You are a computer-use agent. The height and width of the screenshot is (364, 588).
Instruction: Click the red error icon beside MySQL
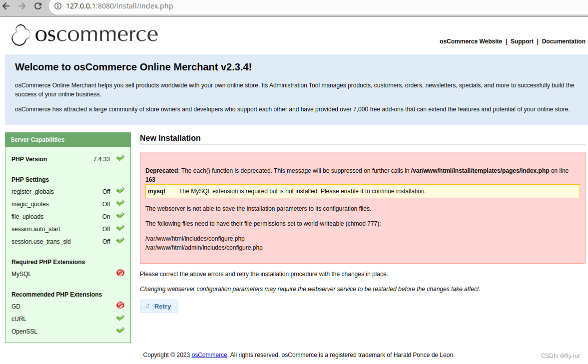120,273
